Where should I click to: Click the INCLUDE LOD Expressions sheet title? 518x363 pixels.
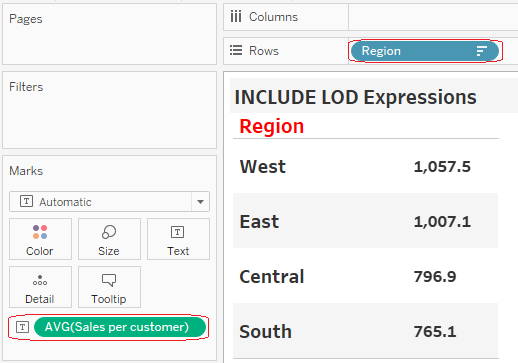[355, 97]
